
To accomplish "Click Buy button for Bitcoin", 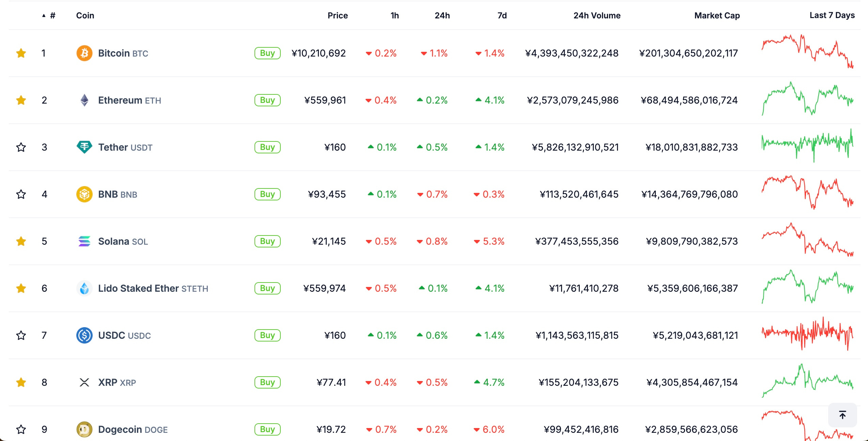I will pos(267,53).
